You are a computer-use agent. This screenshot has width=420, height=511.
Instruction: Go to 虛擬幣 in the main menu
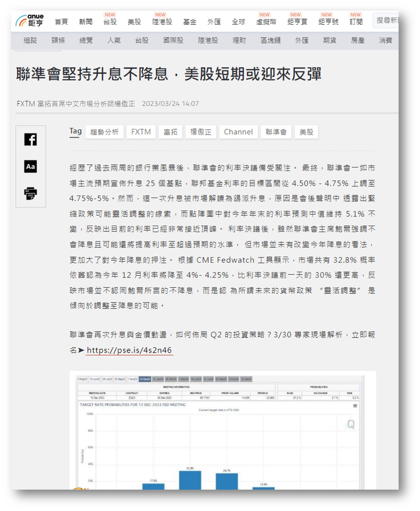coord(266,22)
